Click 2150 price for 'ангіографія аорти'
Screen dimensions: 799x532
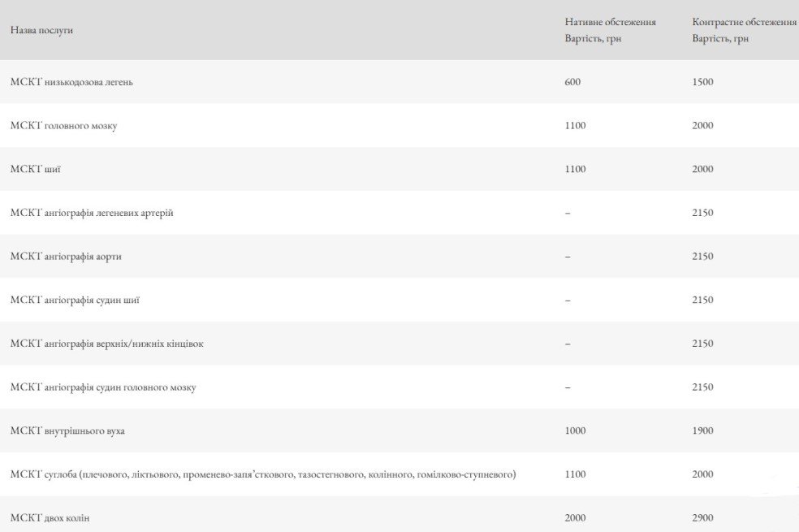point(702,257)
